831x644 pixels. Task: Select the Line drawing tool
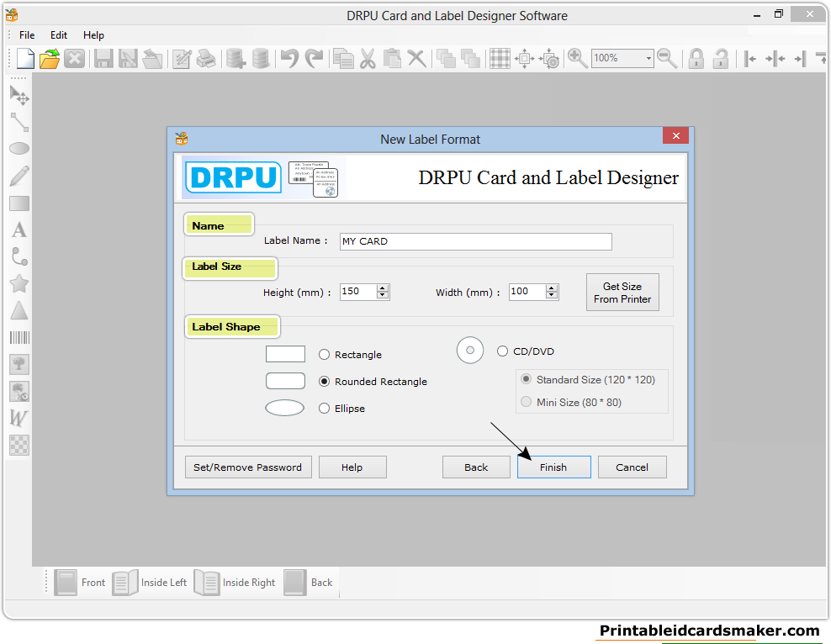[x=19, y=123]
